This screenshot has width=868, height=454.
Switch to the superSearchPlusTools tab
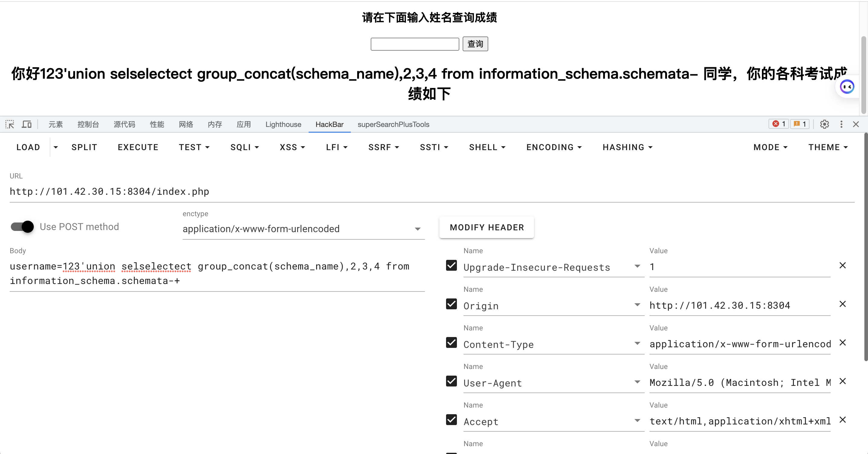click(393, 125)
